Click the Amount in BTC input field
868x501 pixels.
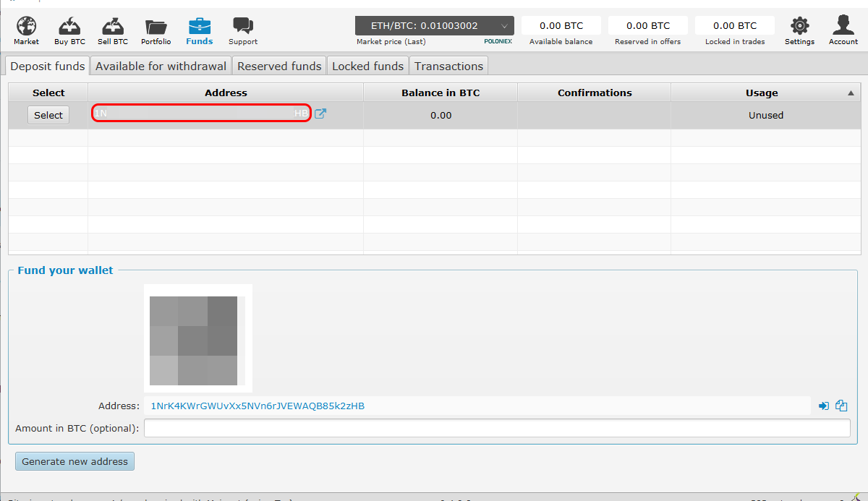(497, 429)
